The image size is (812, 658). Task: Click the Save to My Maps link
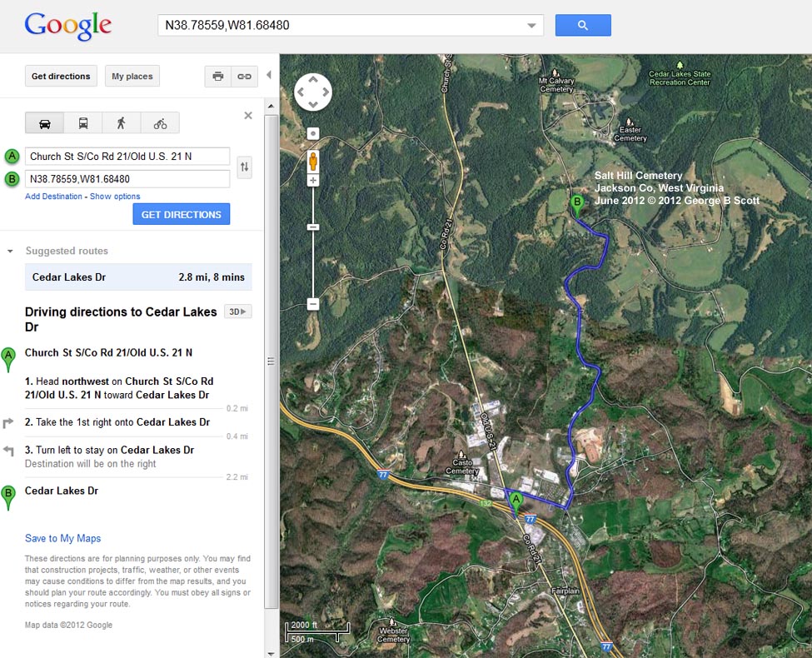pyautogui.click(x=62, y=538)
